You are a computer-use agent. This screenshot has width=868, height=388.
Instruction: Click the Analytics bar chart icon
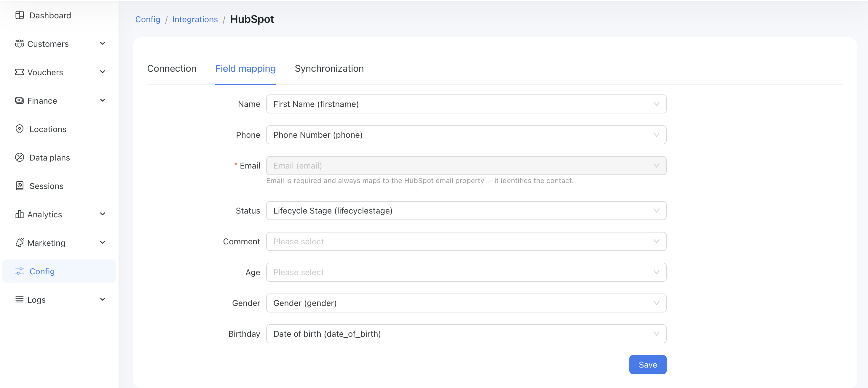pyautogui.click(x=20, y=214)
